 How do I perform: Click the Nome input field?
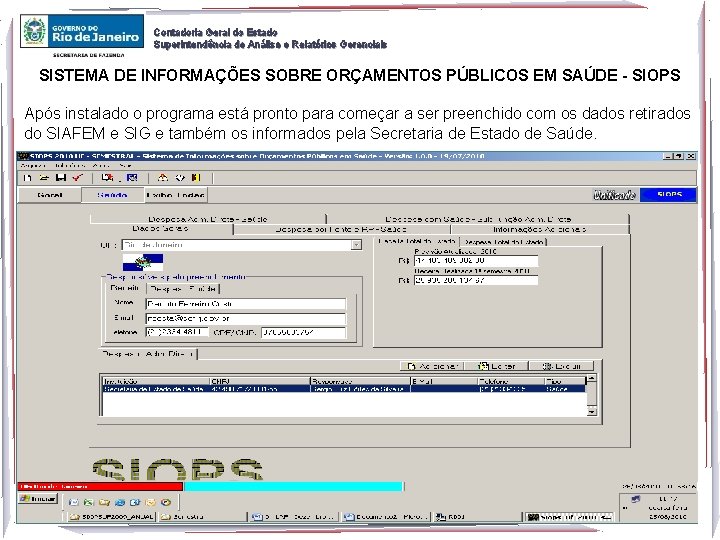coord(246,304)
